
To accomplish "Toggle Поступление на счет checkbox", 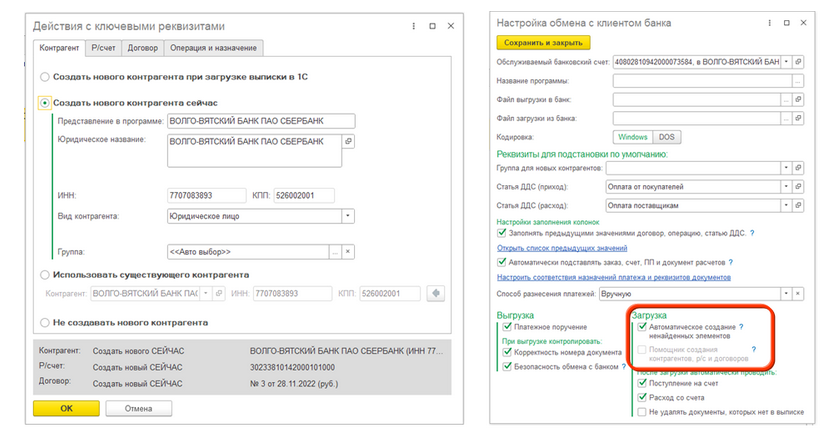I will [642, 383].
